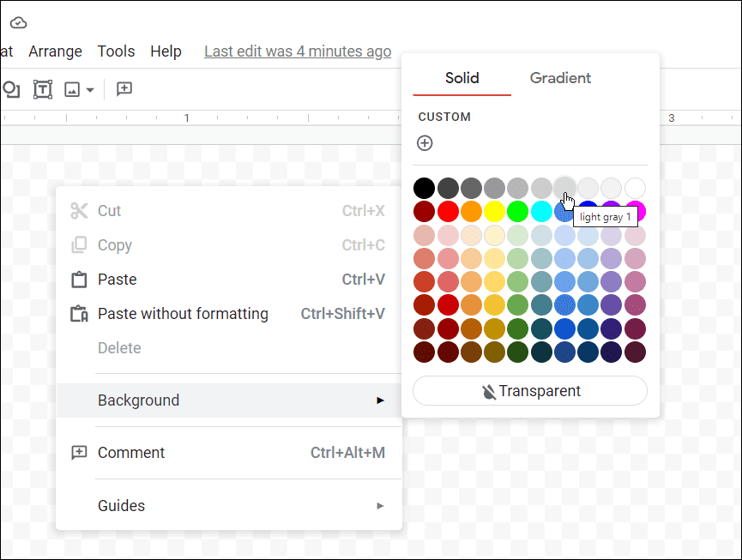This screenshot has width=742, height=560.
Task: Click the Ctrl+Alt+M shortcut text
Action: 347,453
